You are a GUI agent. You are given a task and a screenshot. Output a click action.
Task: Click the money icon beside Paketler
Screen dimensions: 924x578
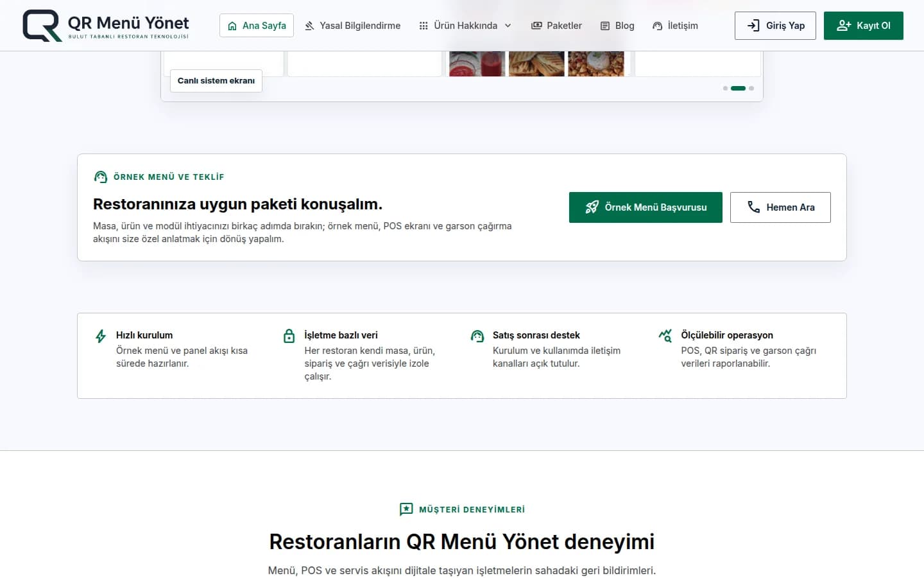[x=536, y=26]
